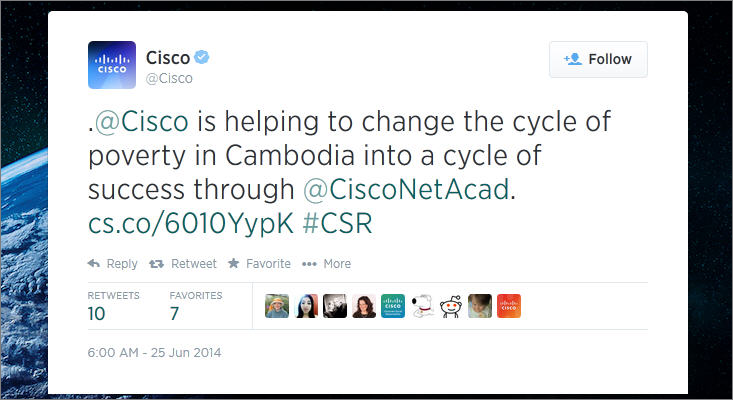
Task: Click the Favorite star icon
Action: click(x=234, y=264)
